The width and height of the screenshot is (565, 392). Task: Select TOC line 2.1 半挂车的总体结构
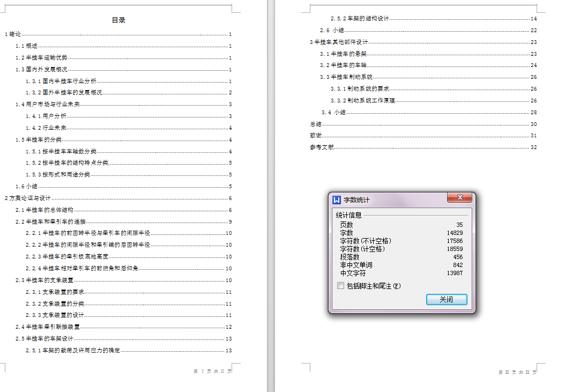point(123,210)
